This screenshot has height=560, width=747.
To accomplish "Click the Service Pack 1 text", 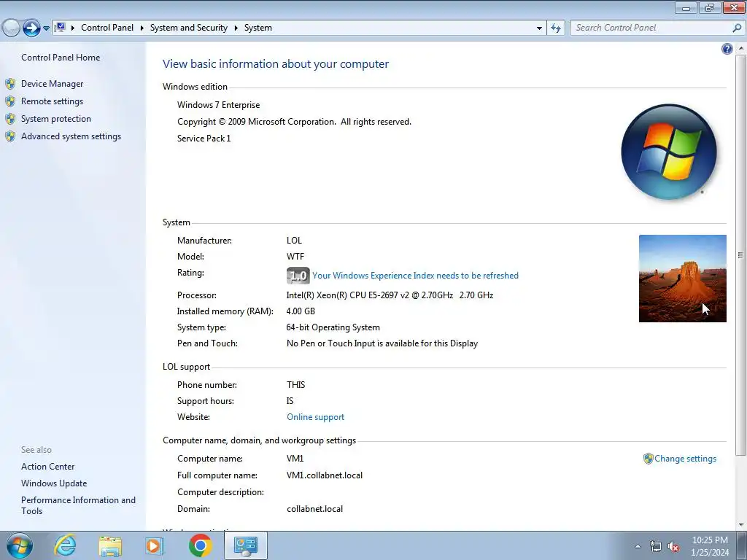I will (x=204, y=138).
